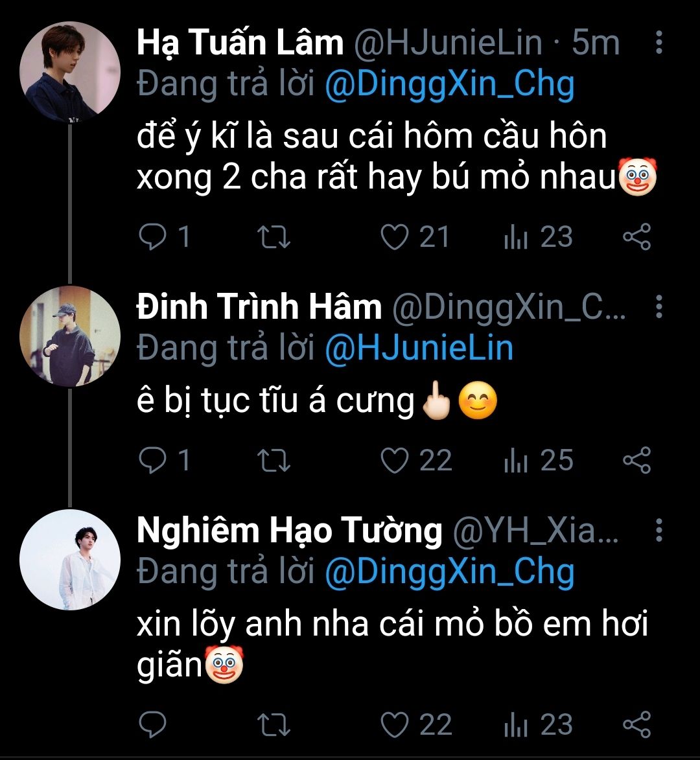700x760 pixels.
Task: View analytics on Nghiêm Hạo Tường's tweet
Action: point(517,724)
